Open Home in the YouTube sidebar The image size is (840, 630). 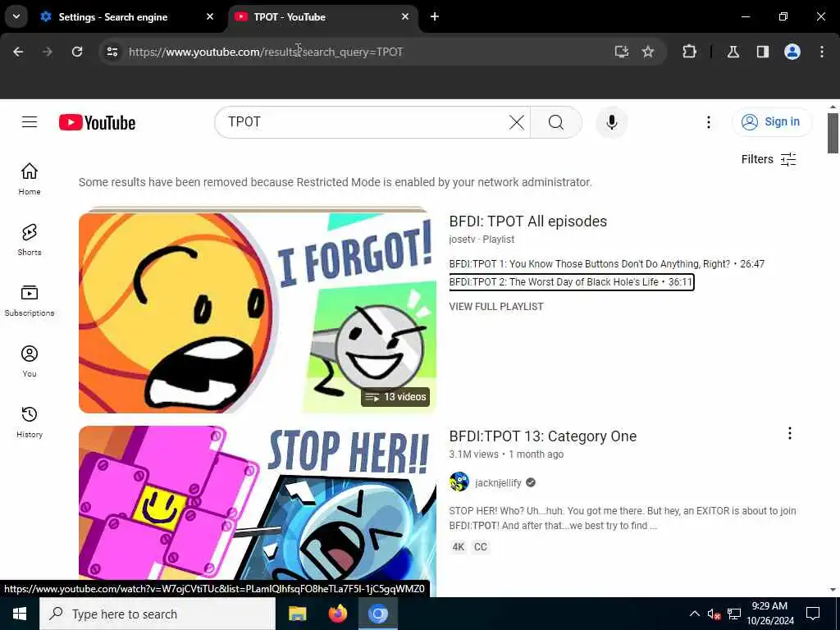click(30, 179)
